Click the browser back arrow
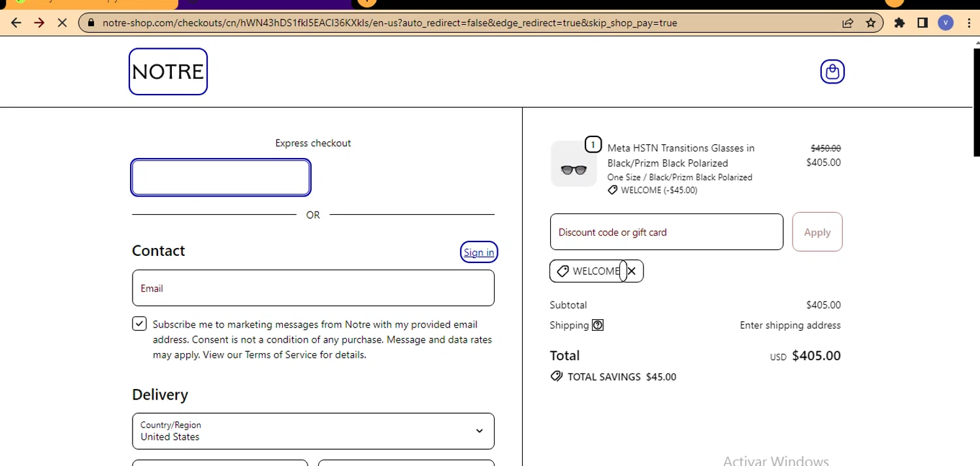Screen dimensions: 980x466 [x=16, y=23]
